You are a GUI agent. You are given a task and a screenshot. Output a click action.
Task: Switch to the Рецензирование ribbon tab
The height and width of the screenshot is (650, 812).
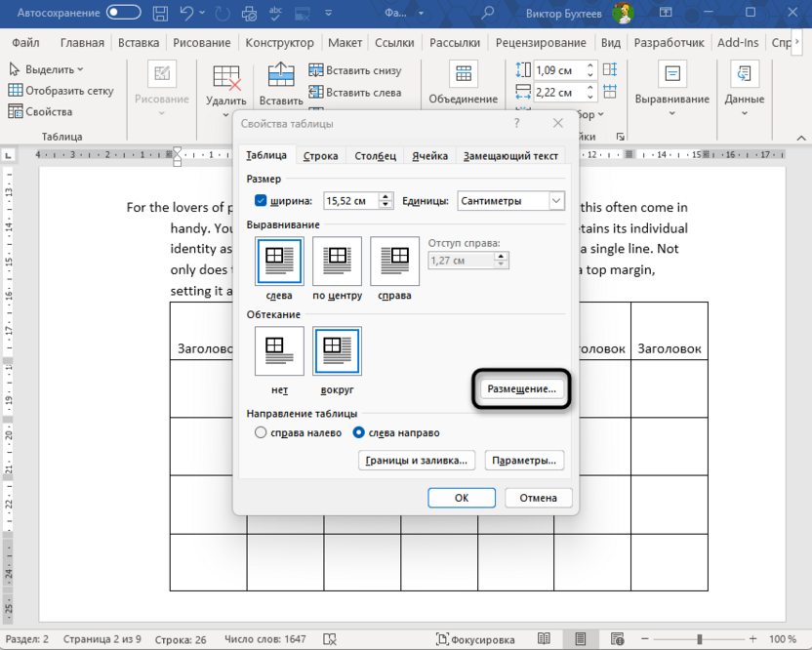pyautogui.click(x=541, y=43)
